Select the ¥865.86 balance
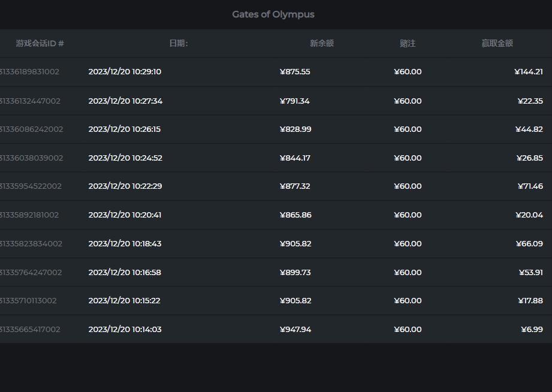This screenshot has height=392, width=552. [295, 215]
